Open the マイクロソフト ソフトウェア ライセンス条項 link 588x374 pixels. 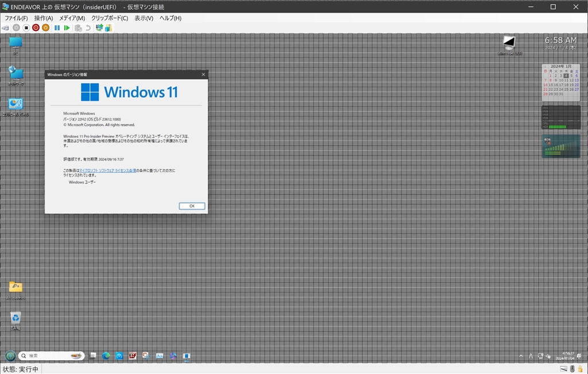107,170
